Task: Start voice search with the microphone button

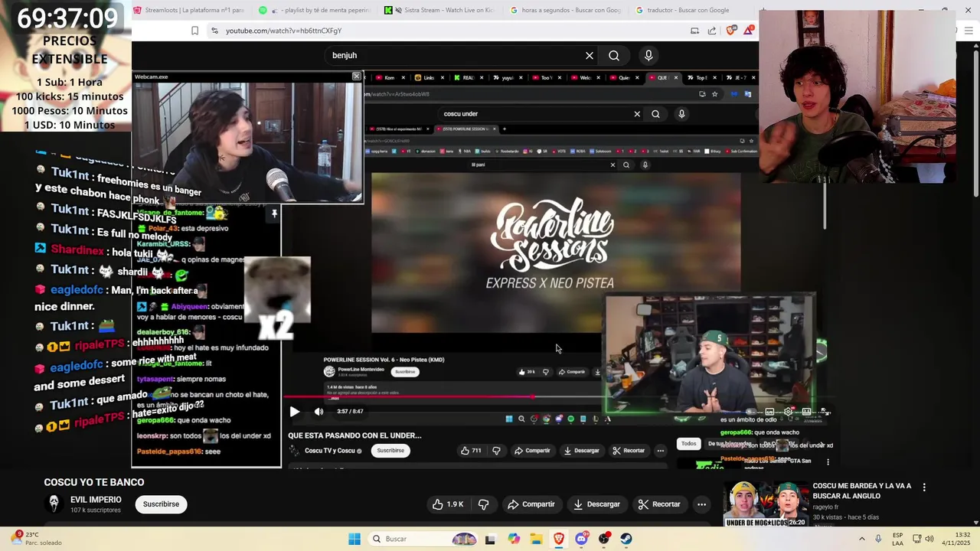Action: [648, 55]
